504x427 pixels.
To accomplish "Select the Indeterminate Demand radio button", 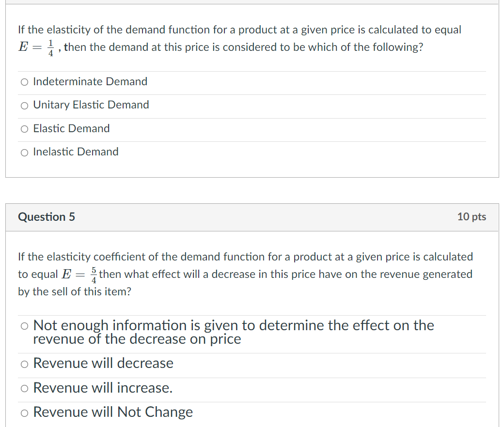I will (x=24, y=82).
